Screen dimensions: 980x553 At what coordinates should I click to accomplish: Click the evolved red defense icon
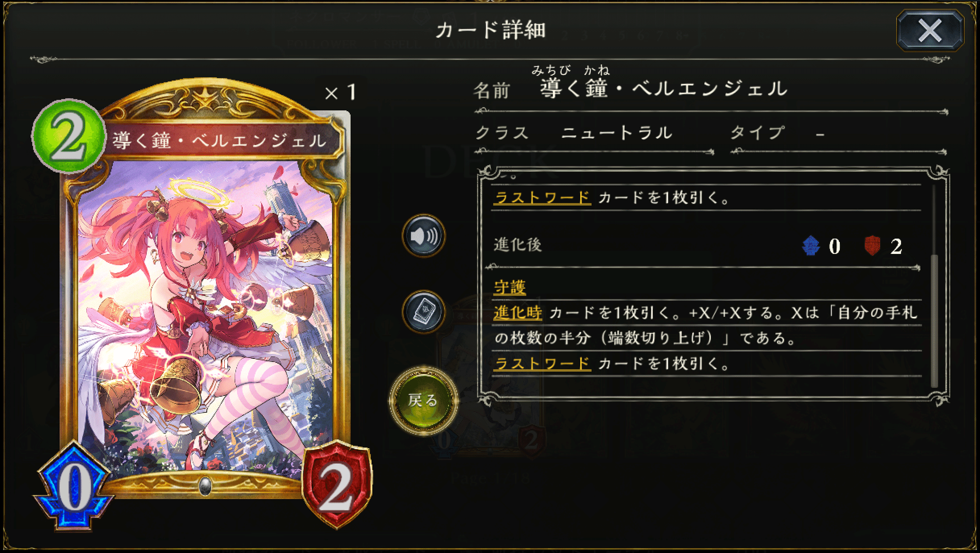pos(872,246)
